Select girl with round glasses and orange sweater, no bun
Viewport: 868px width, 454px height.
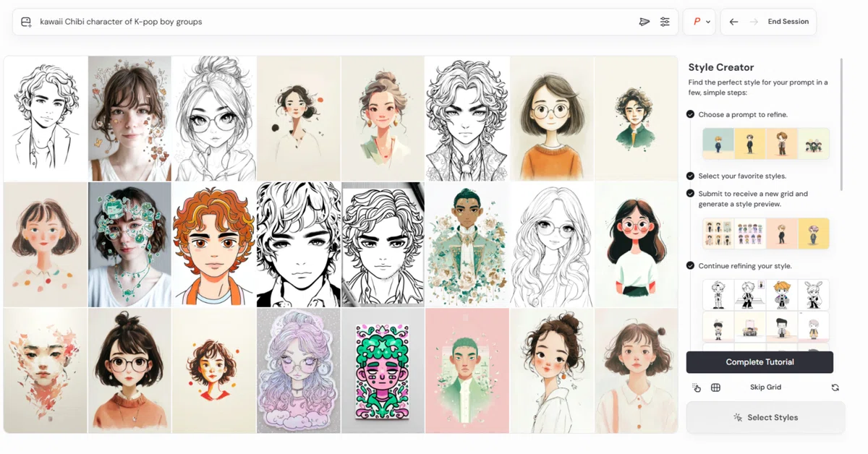pyautogui.click(x=553, y=119)
